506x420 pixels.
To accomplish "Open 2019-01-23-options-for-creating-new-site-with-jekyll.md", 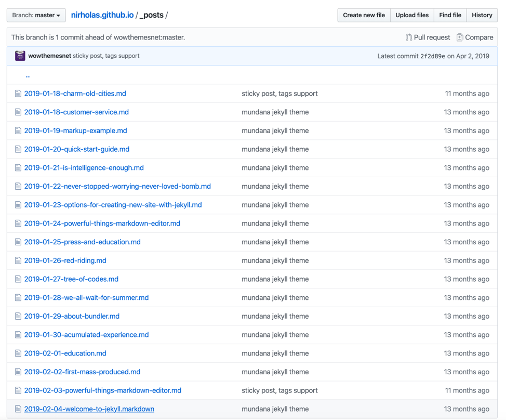I will [113, 205].
